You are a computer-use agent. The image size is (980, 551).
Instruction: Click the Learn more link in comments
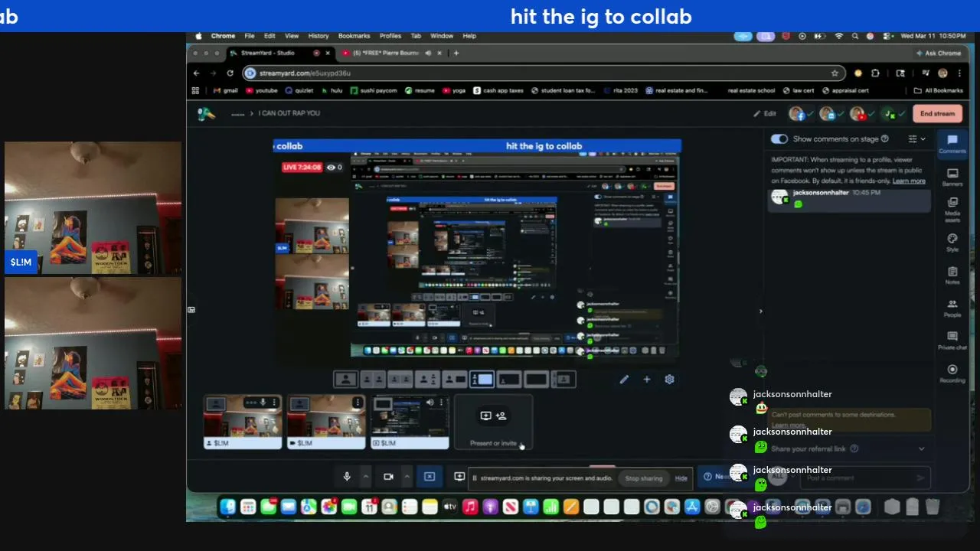[x=909, y=181]
